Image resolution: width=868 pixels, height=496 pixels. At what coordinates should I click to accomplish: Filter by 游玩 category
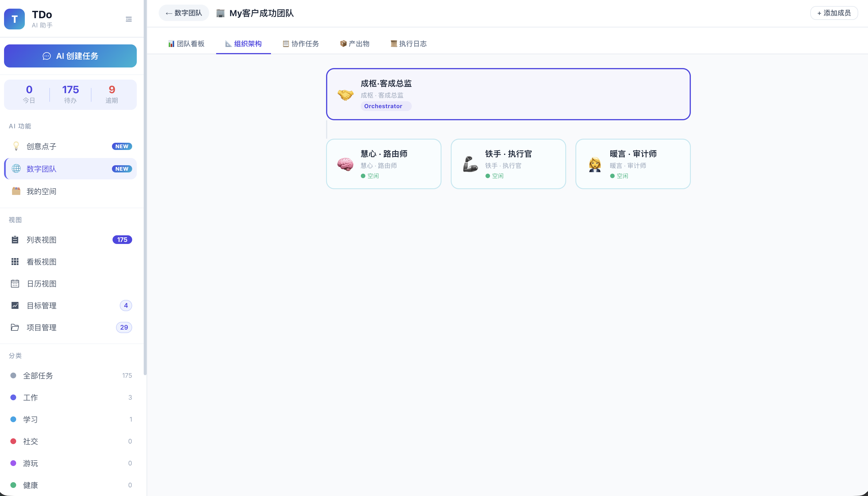pyautogui.click(x=70, y=463)
